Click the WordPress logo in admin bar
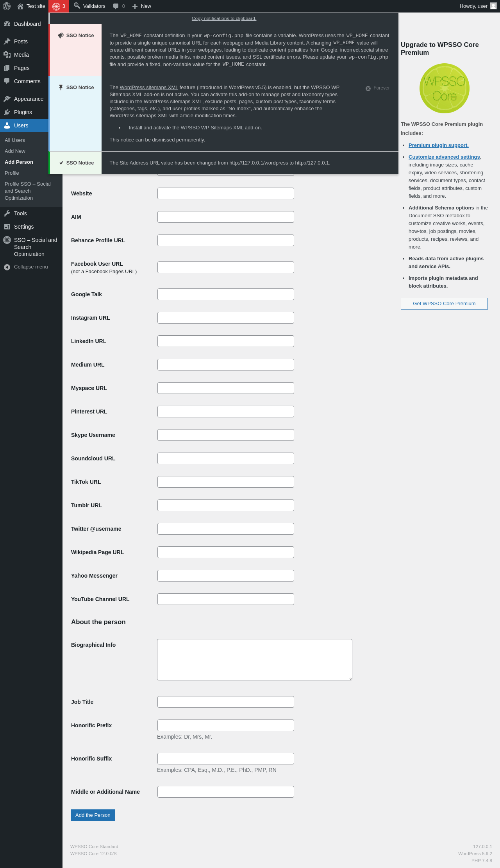 pyautogui.click(x=7, y=6)
